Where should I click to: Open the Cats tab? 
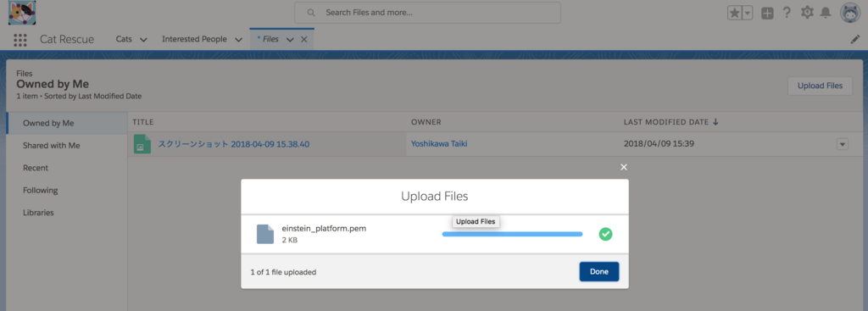tap(124, 39)
